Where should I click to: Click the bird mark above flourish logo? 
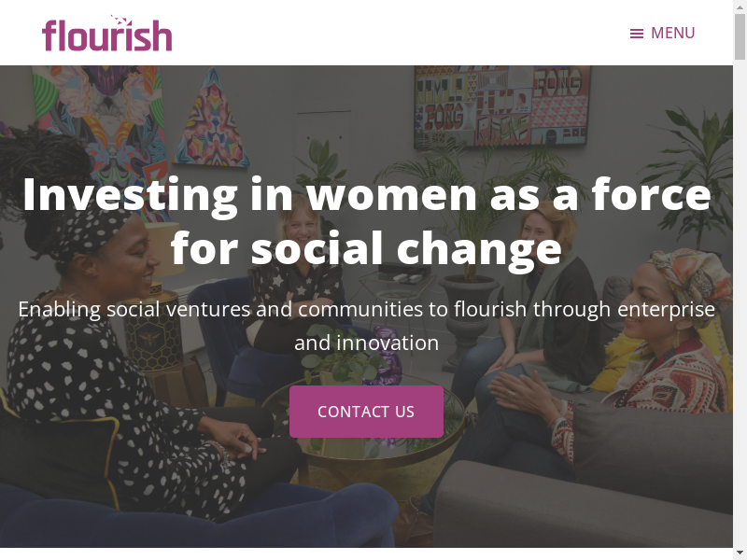(120, 20)
